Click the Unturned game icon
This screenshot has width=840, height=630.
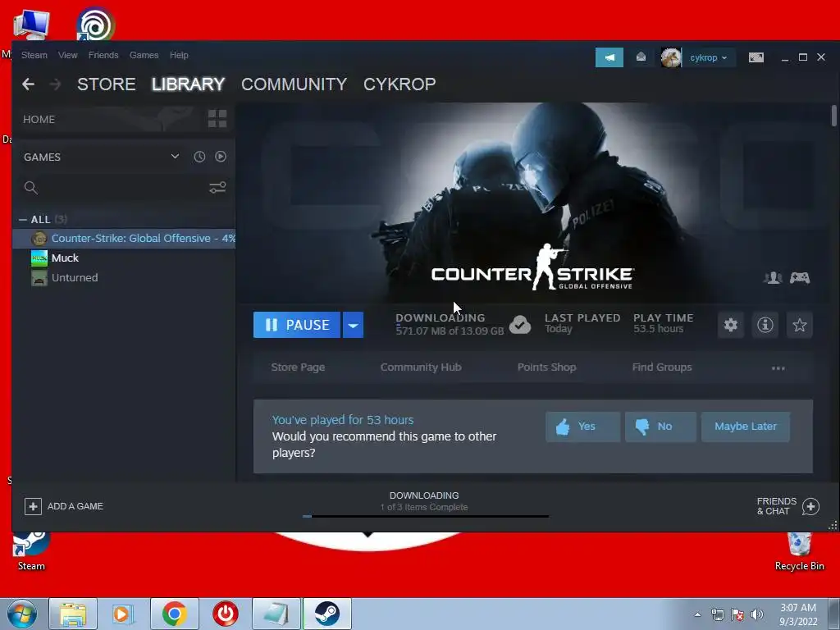tap(39, 277)
